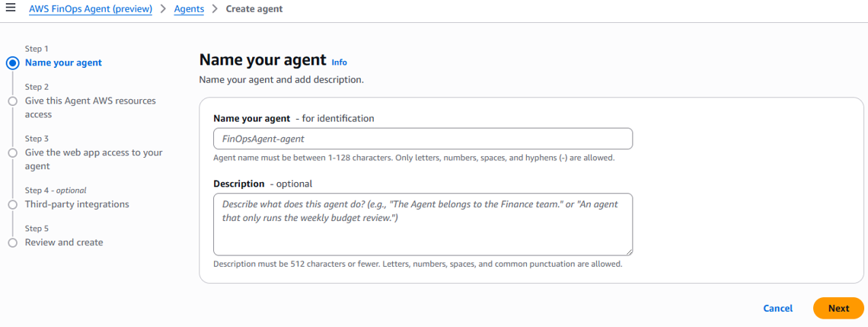Open Name your agent step label
Screen dimensions: 868x327
tap(63, 63)
